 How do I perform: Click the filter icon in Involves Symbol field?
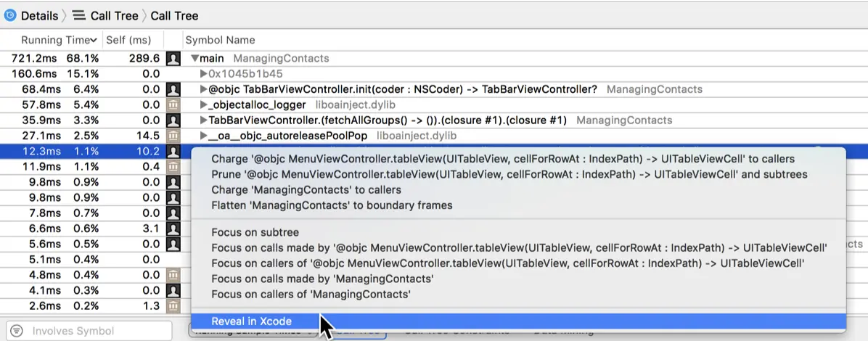(17, 331)
